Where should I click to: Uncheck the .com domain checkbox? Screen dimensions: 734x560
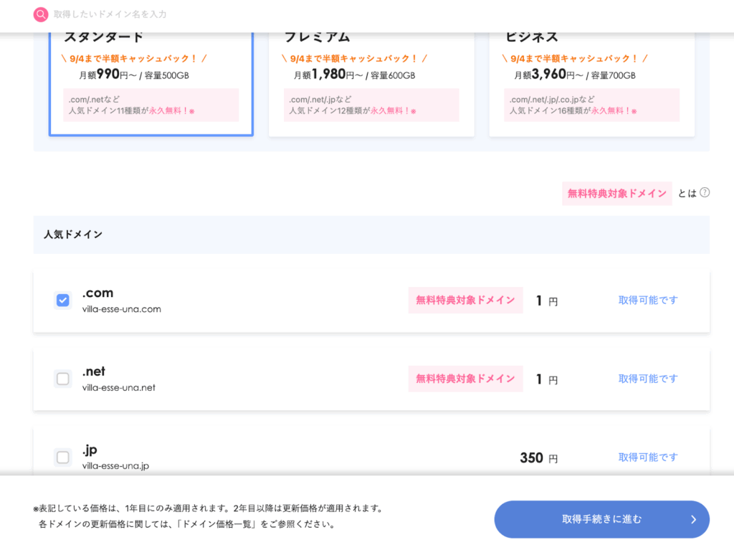coord(63,300)
